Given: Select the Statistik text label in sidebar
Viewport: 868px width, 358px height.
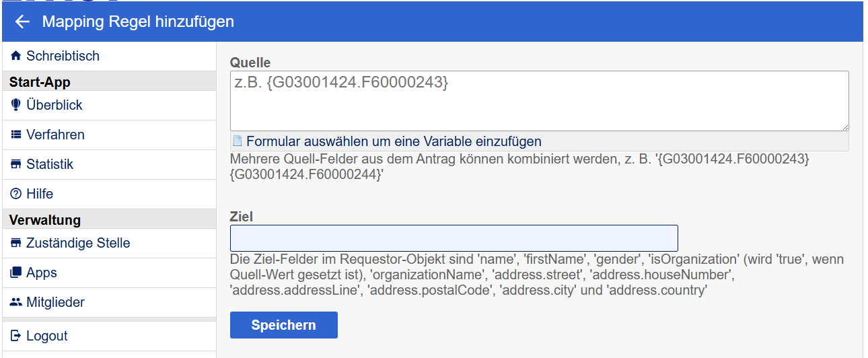Looking at the screenshot, I should coord(50,164).
